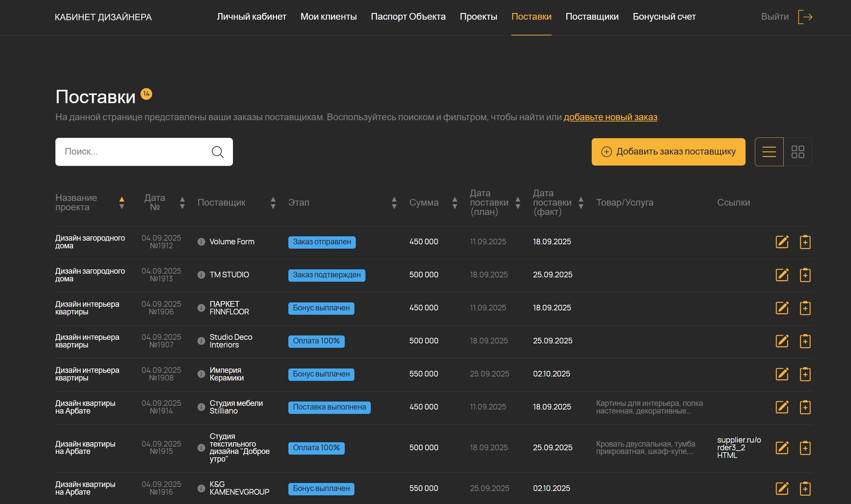
Task: Open info icon next to ПАРКЕТ FINNFLOOR
Action: coord(201,308)
